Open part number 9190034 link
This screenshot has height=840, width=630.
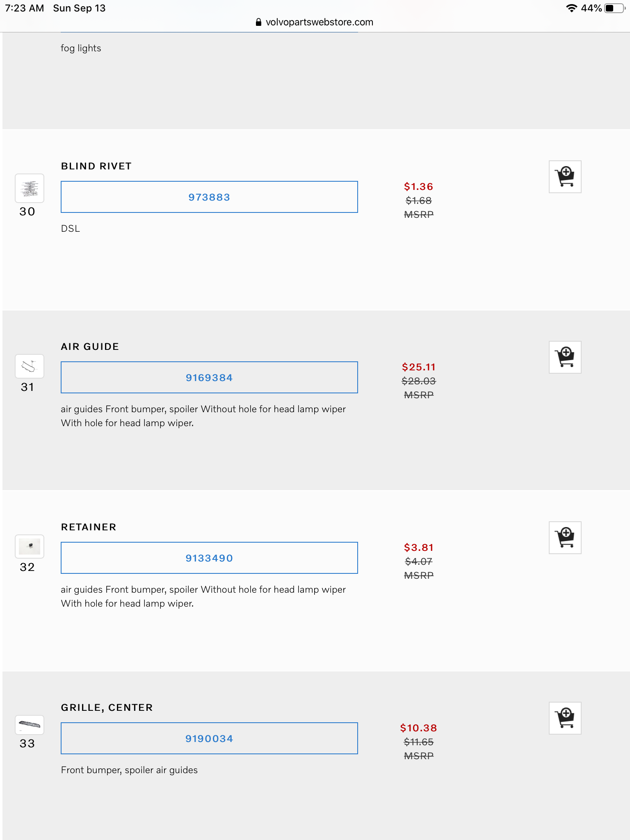(x=209, y=739)
